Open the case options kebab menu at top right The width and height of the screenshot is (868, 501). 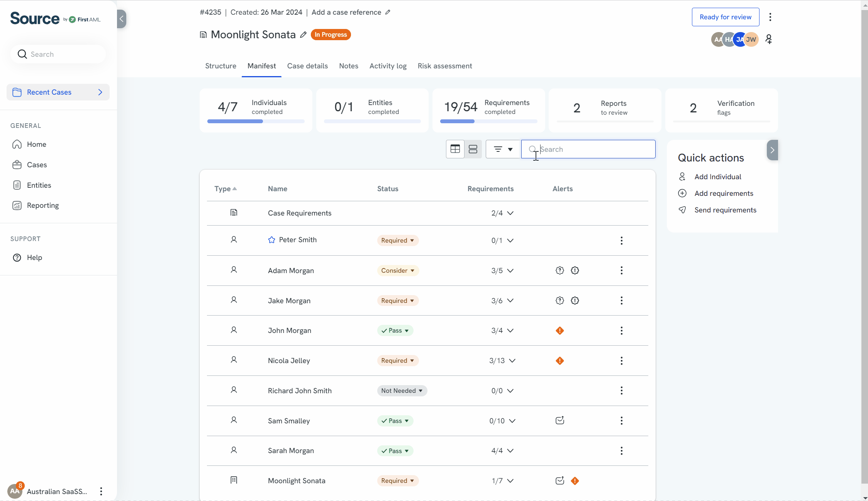pos(770,17)
